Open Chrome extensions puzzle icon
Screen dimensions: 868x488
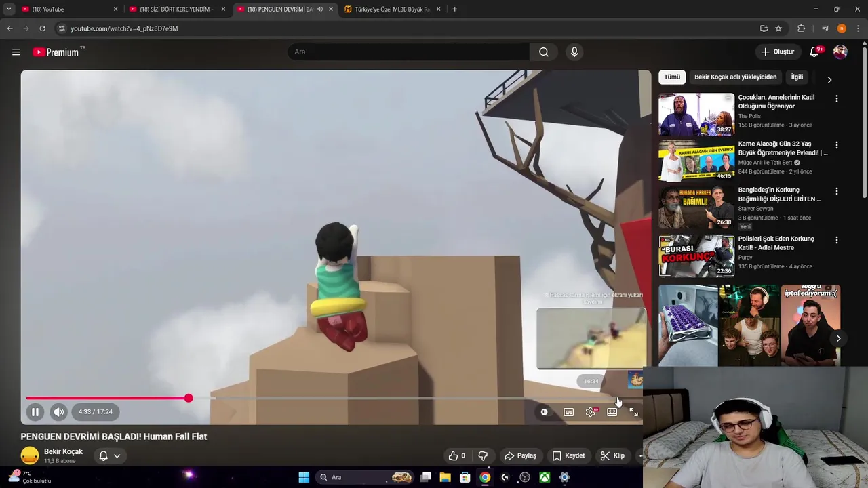click(x=802, y=28)
